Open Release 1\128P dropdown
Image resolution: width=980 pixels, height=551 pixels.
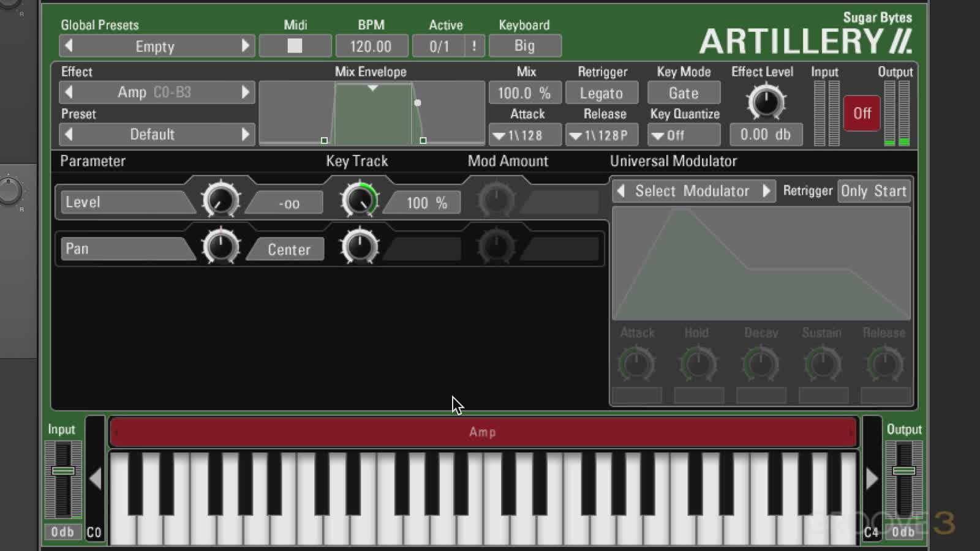click(601, 135)
